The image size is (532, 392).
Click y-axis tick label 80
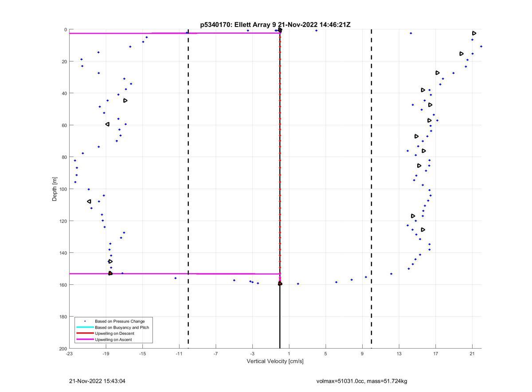tap(64, 157)
